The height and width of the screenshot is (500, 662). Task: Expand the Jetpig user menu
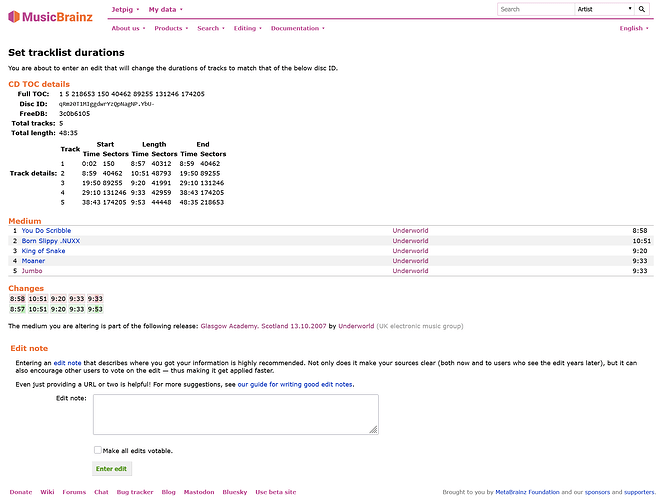pos(125,9)
